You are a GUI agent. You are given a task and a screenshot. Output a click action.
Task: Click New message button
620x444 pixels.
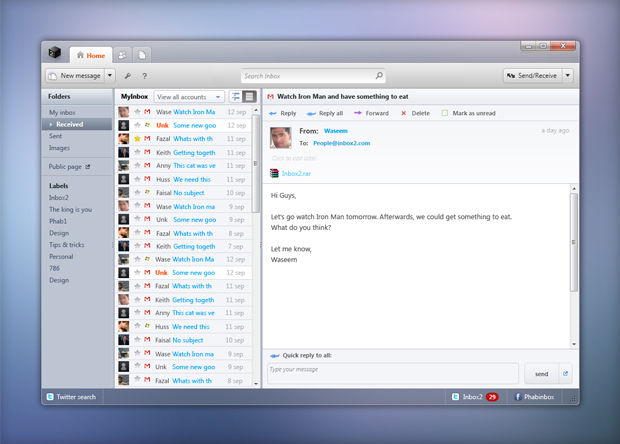(x=75, y=76)
